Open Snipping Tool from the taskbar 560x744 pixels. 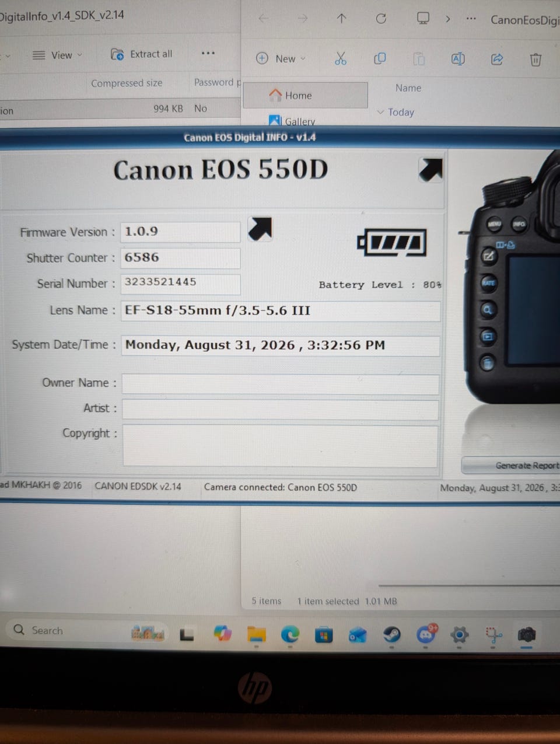(x=494, y=634)
